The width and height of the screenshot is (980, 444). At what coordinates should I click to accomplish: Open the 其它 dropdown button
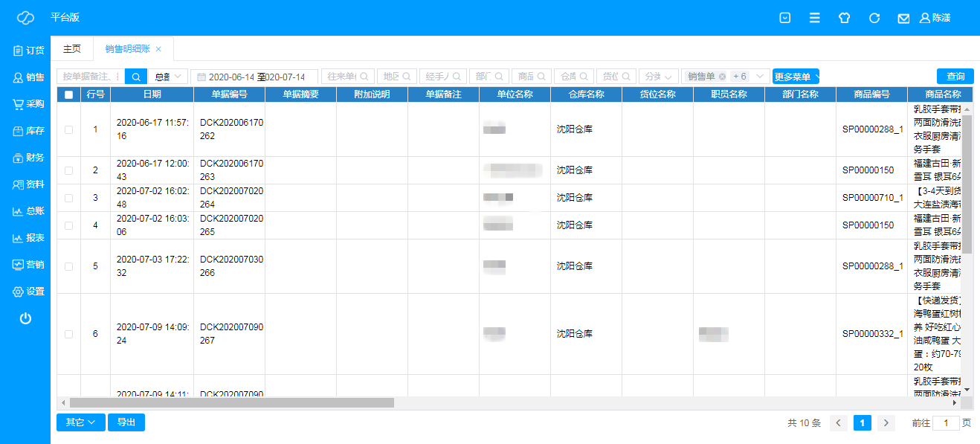(x=81, y=422)
